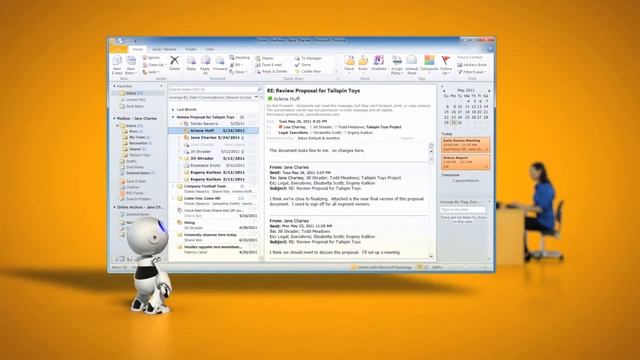Open the Company Football Team conversation
Image resolution: width=640 pixels, height=360 pixels.
[x=213, y=188]
